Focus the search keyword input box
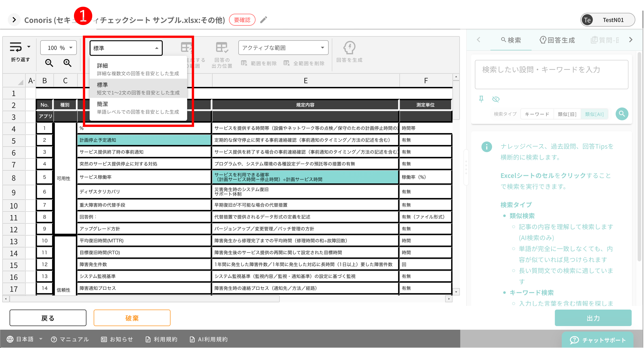 (x=551, y=75)
